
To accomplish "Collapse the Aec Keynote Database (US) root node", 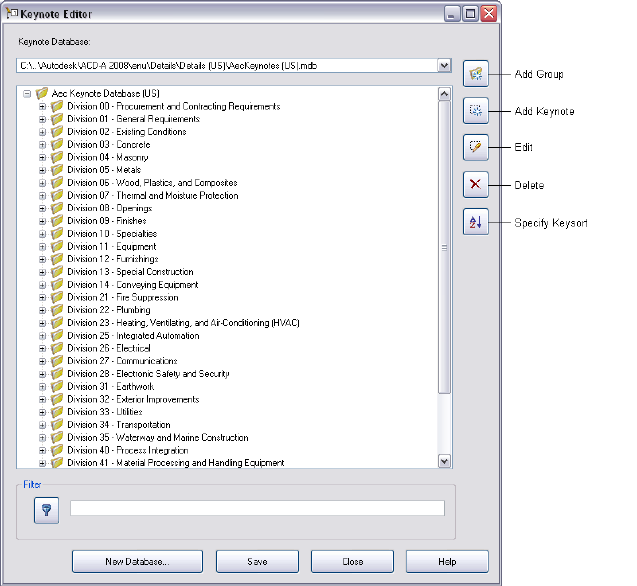I will coord(27,94).
